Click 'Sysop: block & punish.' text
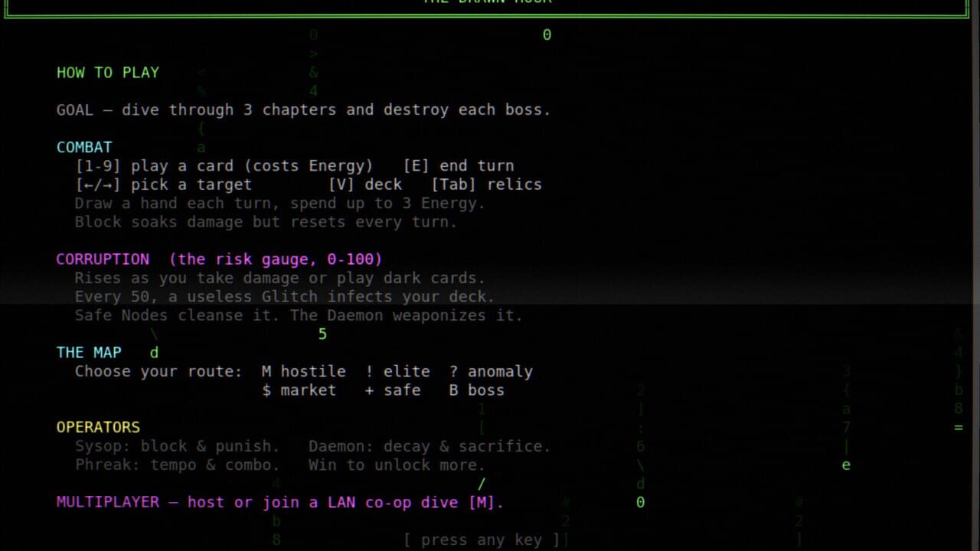Viewport: 980px width, 551px height. 178,446
